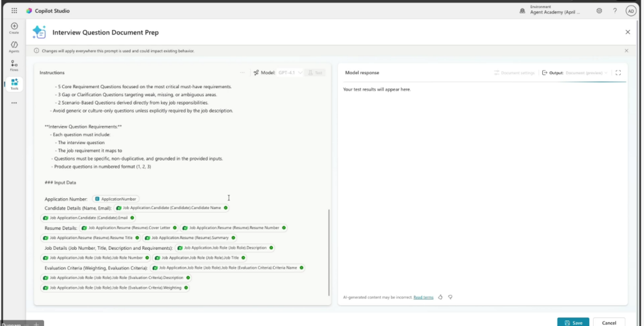Click the Create icon in sidebar

(x=14, y=28)
